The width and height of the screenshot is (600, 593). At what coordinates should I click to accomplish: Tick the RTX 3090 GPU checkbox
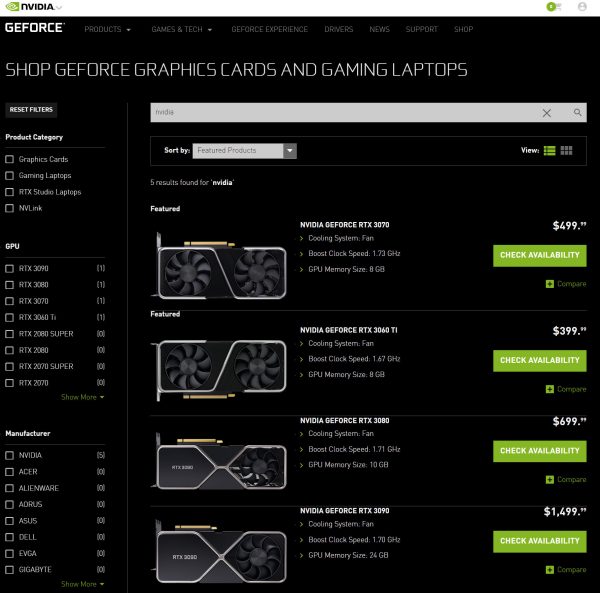[x=10, y=269]
